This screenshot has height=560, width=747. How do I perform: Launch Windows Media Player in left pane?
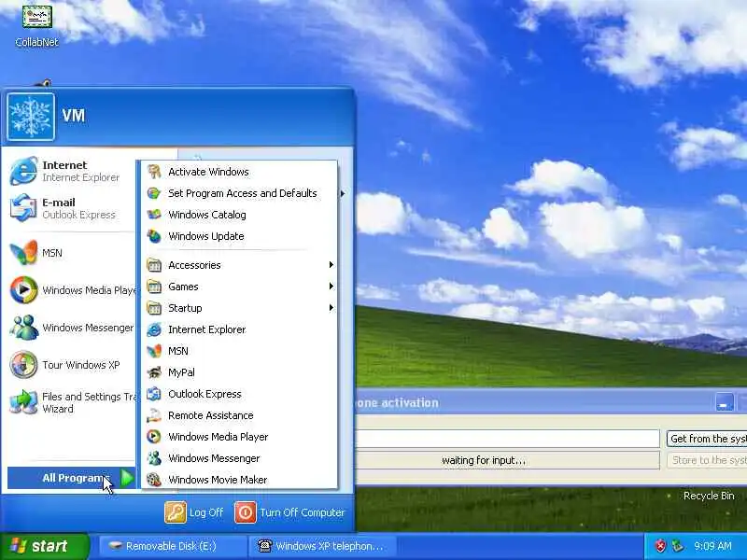pos(72,289)
